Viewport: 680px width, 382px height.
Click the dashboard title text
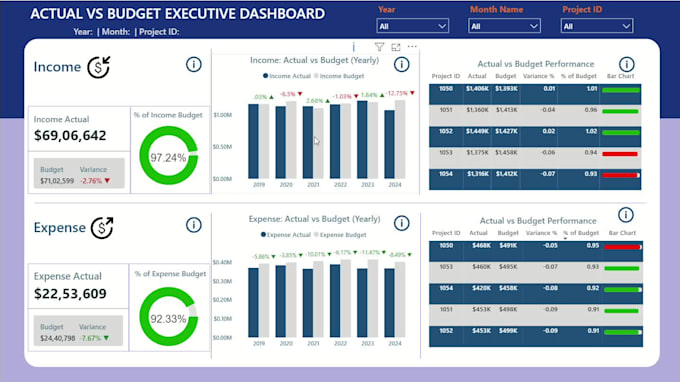177,14
